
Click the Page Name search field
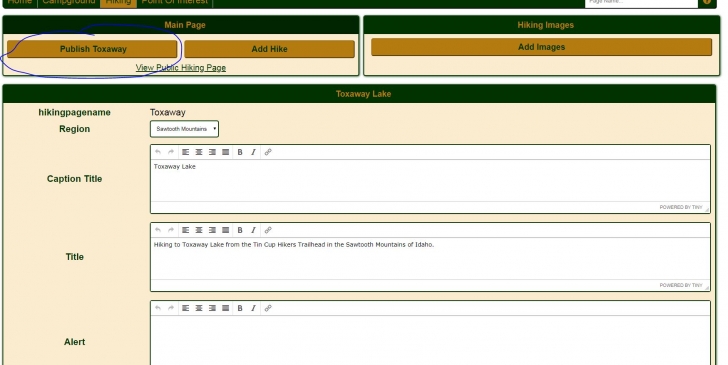[x=641, y=3]
